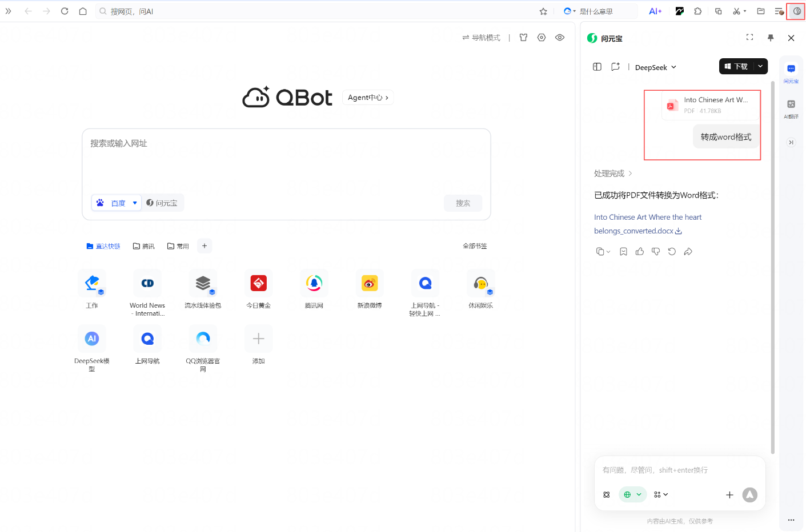Expand the 处理完成 details
The height and width of the screenshot is (532, 806).
coord(613,174)
